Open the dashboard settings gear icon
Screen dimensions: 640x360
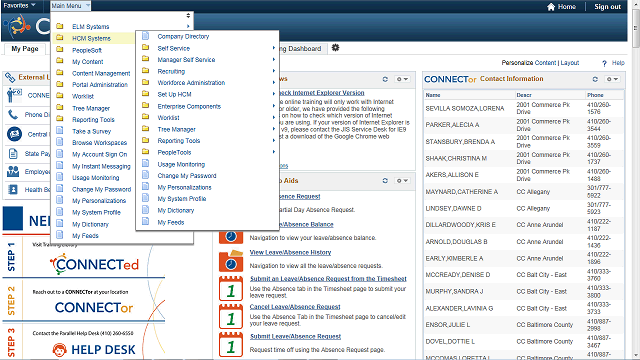[336, 48]
